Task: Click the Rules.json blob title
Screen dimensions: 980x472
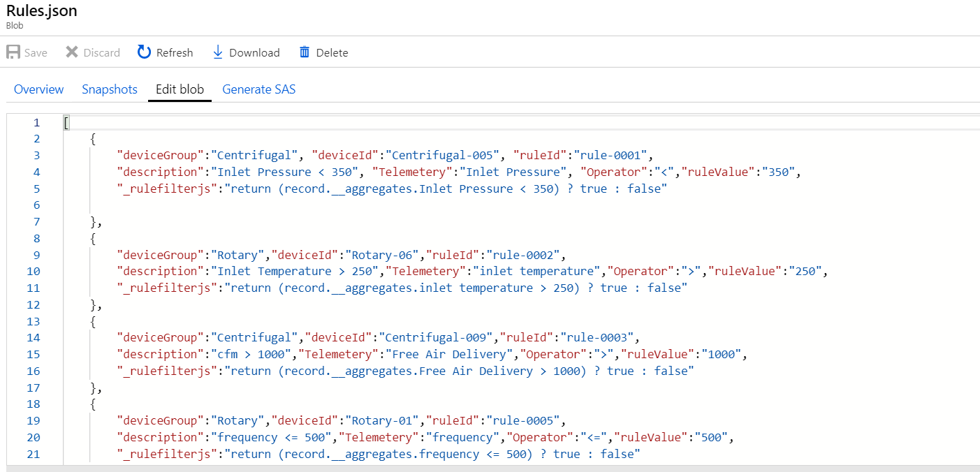Action: [x=42, y=11]
